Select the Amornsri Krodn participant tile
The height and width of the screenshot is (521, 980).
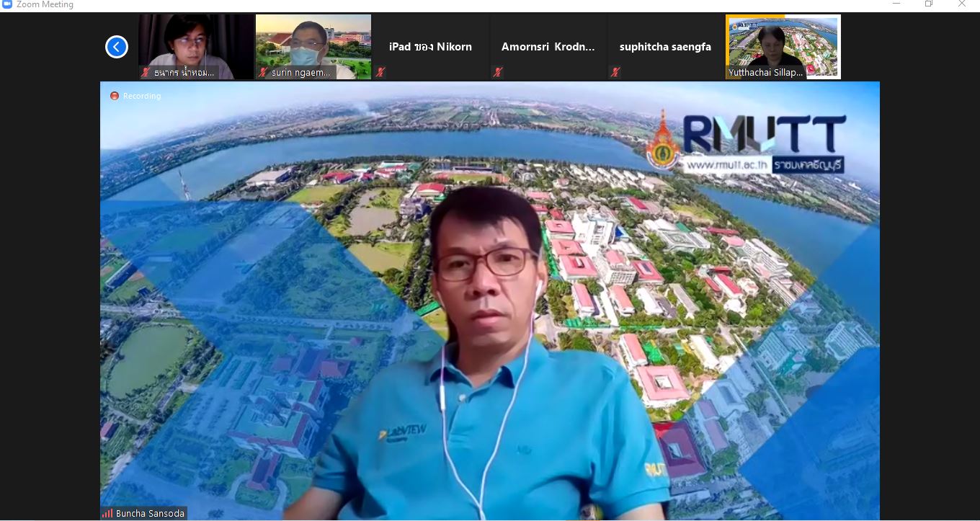point(548,47)
